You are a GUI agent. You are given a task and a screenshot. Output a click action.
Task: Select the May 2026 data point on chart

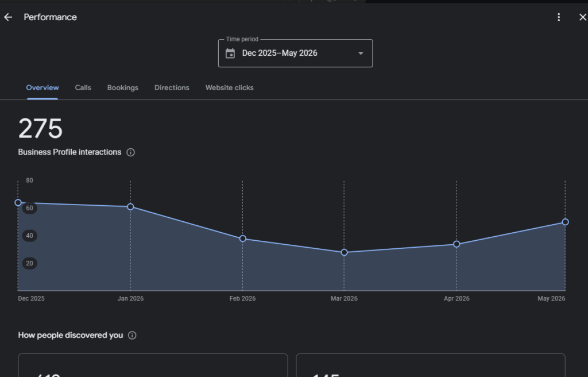pyautogui.click(x=565, y=222)
